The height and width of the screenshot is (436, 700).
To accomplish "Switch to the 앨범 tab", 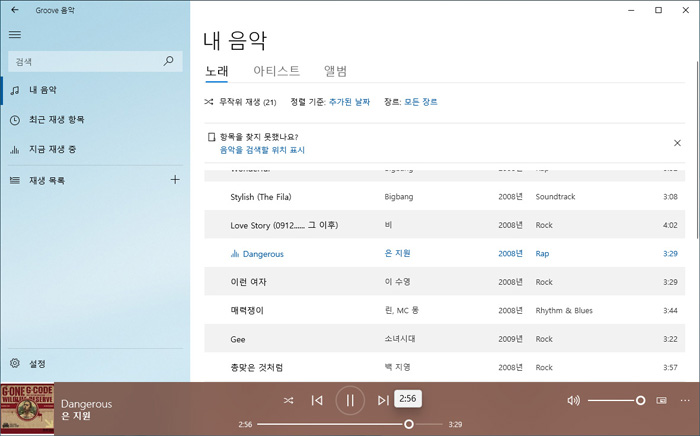I will 335,71.
